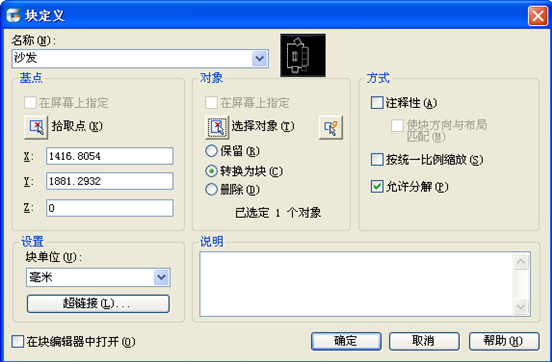Select the 保留 radio button

coord(211,151)
